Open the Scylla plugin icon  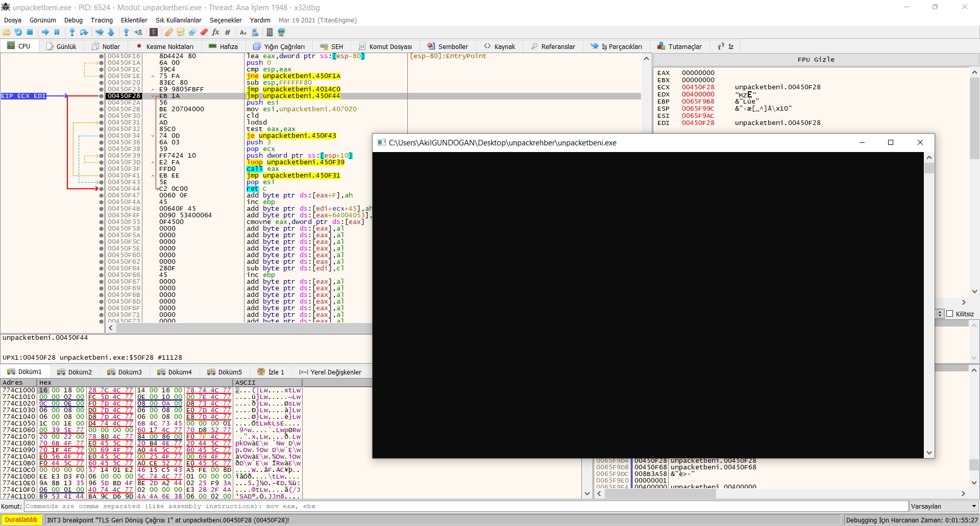154,32
